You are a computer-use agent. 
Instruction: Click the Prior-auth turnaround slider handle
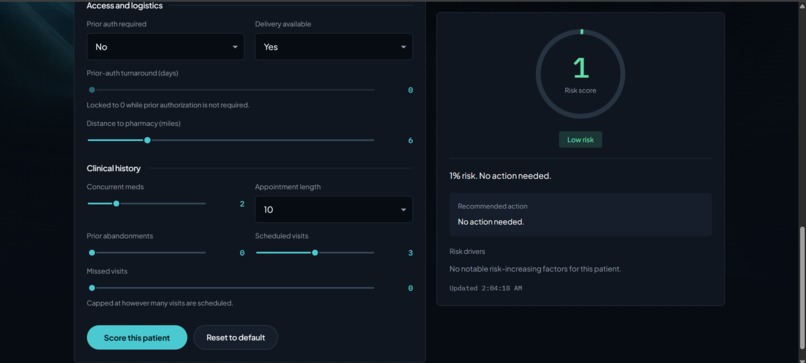[x=92, y=90]
